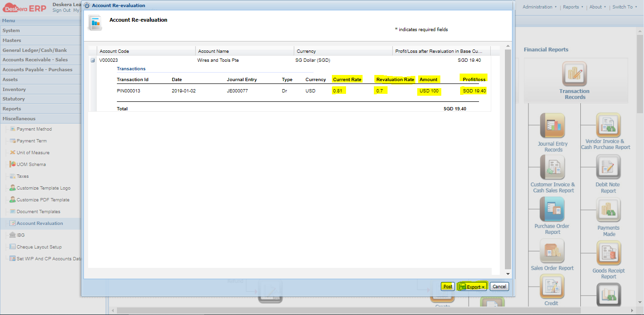Image resolution: width=644 pixels, height=315 pixels.
Task: Open the Customer Invoice & Cash Sales Report icon
Action: (x=552, y=167)
